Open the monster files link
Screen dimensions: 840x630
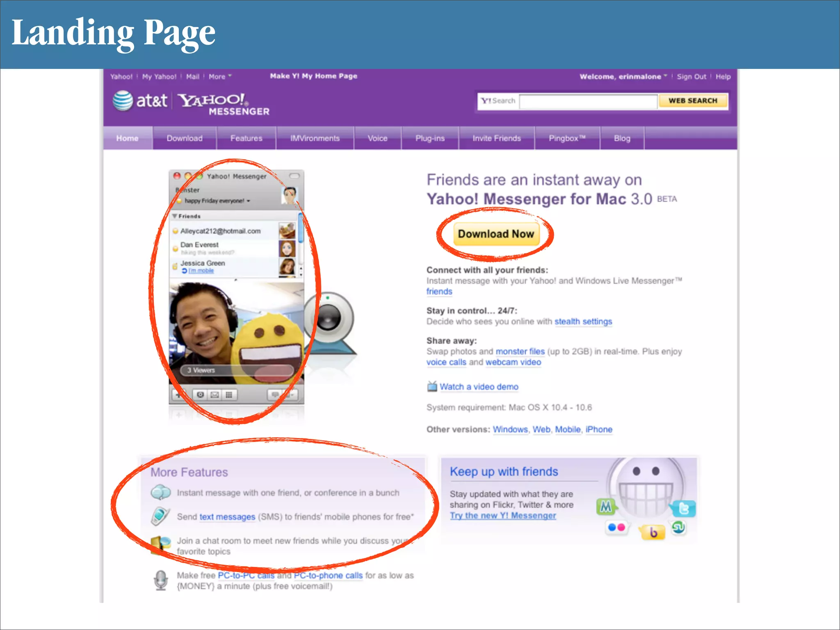click(520, 352)
